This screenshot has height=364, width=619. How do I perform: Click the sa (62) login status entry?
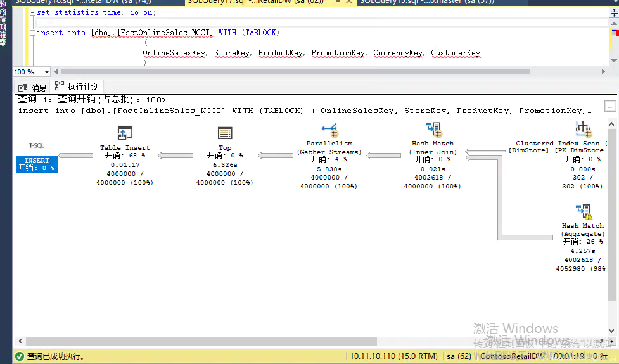tap(459, 356)
